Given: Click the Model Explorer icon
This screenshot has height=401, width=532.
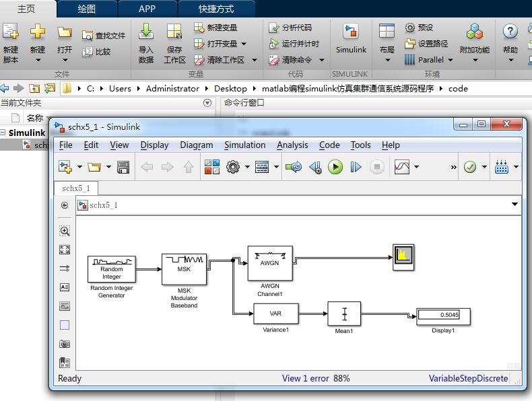Looking at the screenshot, I should pyautogui.click(x=262, y=167).
